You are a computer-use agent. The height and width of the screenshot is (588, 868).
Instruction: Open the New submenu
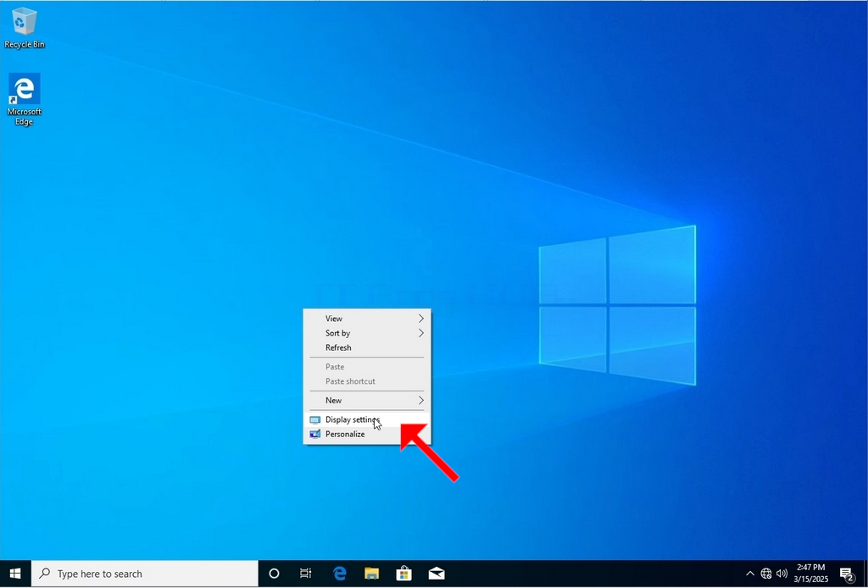coord(367,401)
